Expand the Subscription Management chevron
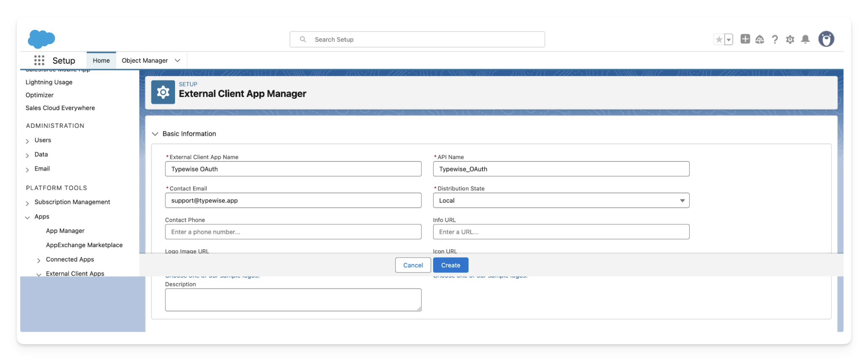 (x=27, y=203)
